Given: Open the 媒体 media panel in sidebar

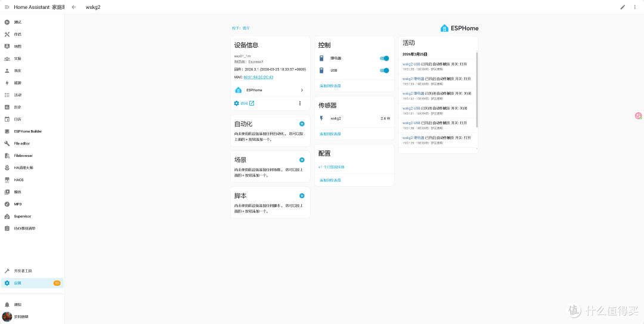Looking at the screenshot, I should 32,192.
